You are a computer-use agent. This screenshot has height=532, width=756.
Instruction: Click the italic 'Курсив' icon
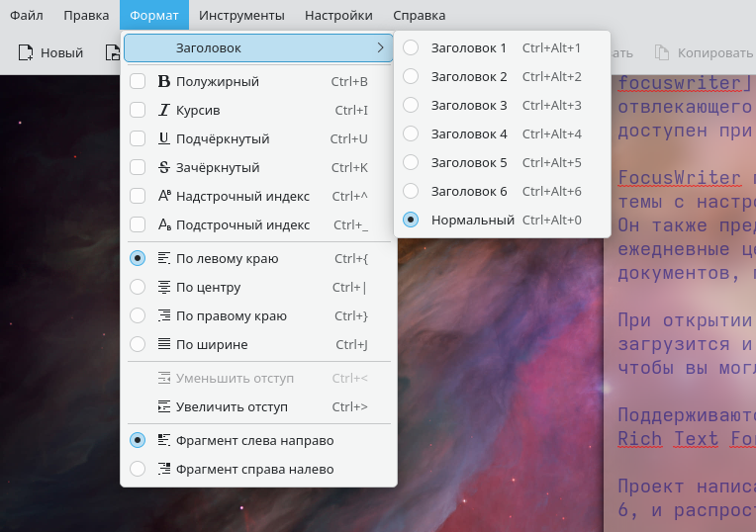[x=164, y=111]
